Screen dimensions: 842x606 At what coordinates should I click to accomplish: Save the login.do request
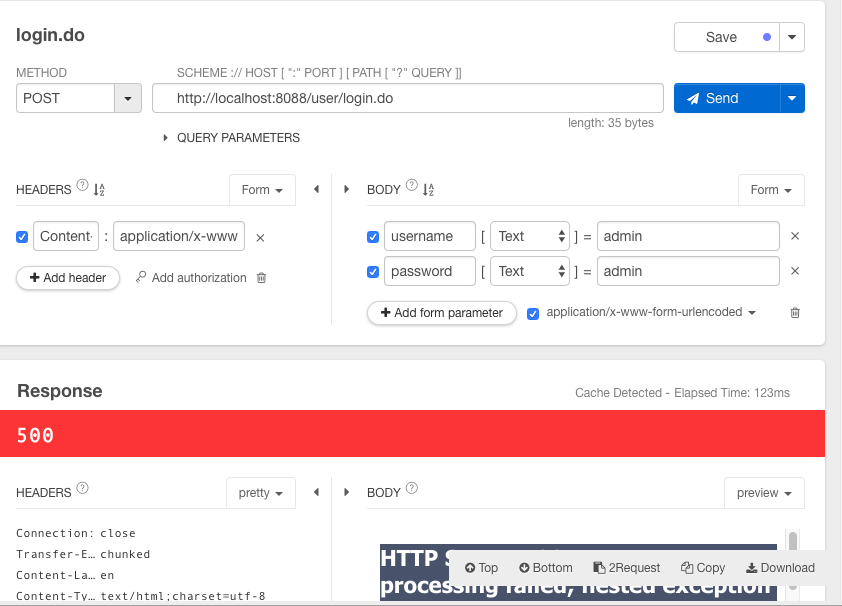point(727,37)
